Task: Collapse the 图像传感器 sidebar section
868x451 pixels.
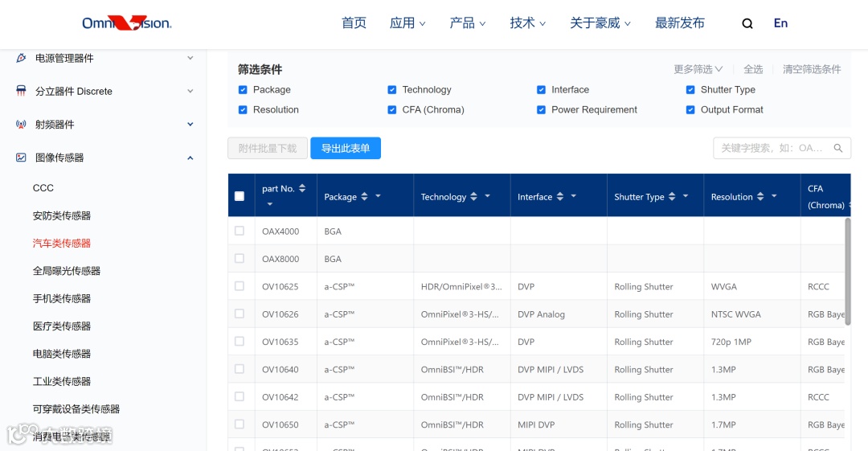Action: [x=190, y=158]
